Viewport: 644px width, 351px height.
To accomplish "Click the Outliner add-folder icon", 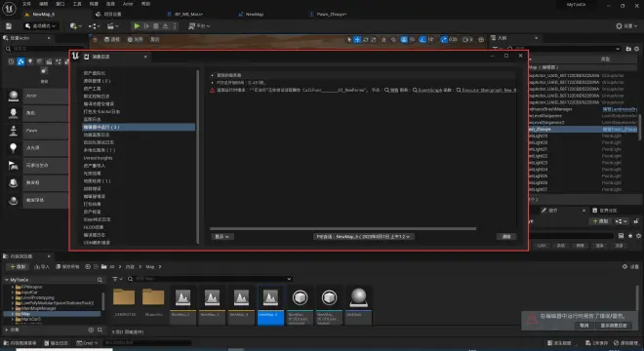I will (x=628, y=49).
